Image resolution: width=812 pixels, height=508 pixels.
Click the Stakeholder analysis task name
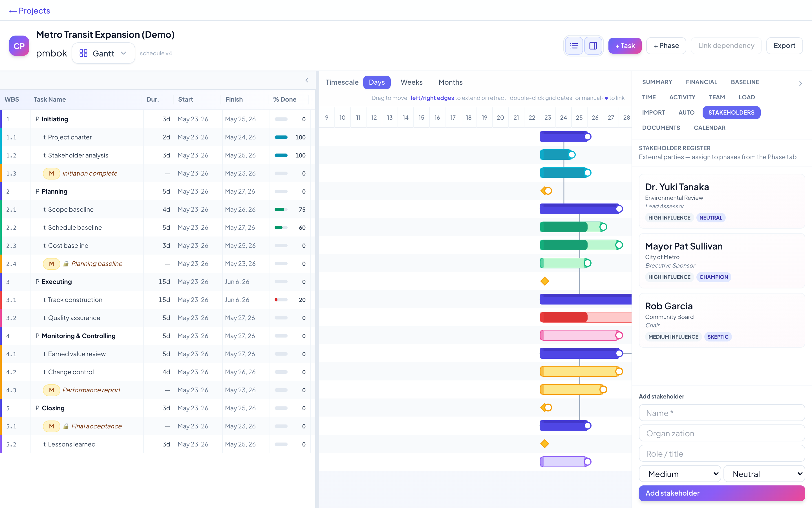point(78,155)
